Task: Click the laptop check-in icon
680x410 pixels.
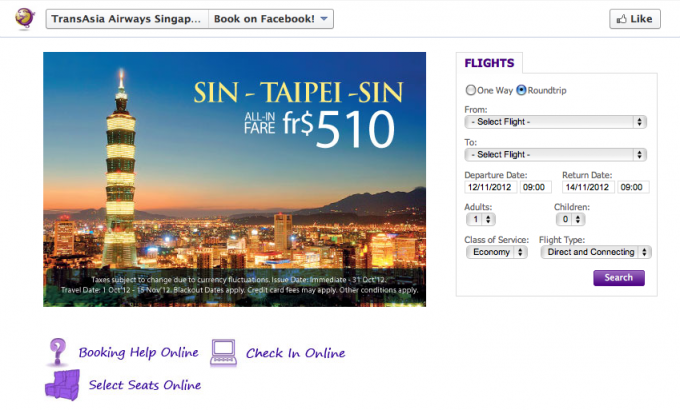Action: click(x=223, y=353)
